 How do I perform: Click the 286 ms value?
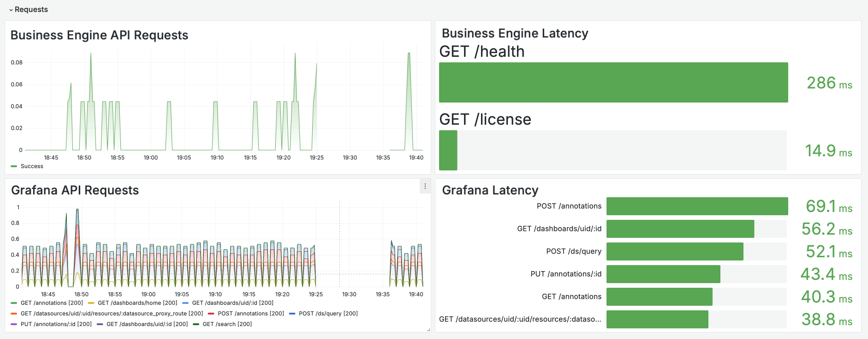pos(829,83)
